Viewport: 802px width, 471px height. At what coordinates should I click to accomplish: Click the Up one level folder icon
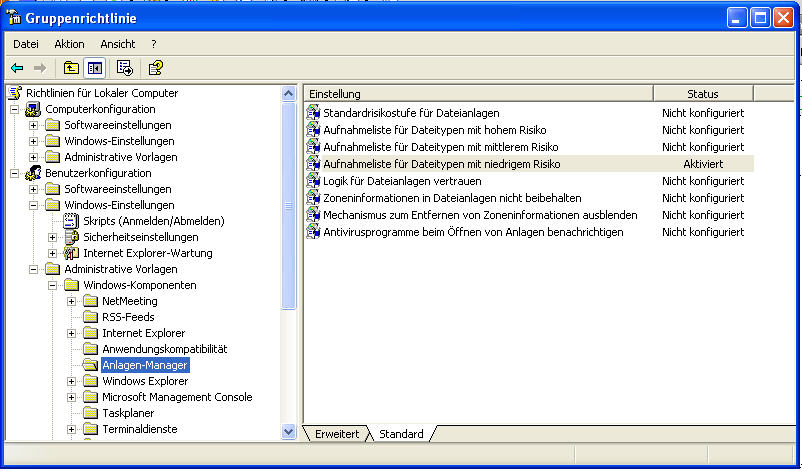pos(71,68)
